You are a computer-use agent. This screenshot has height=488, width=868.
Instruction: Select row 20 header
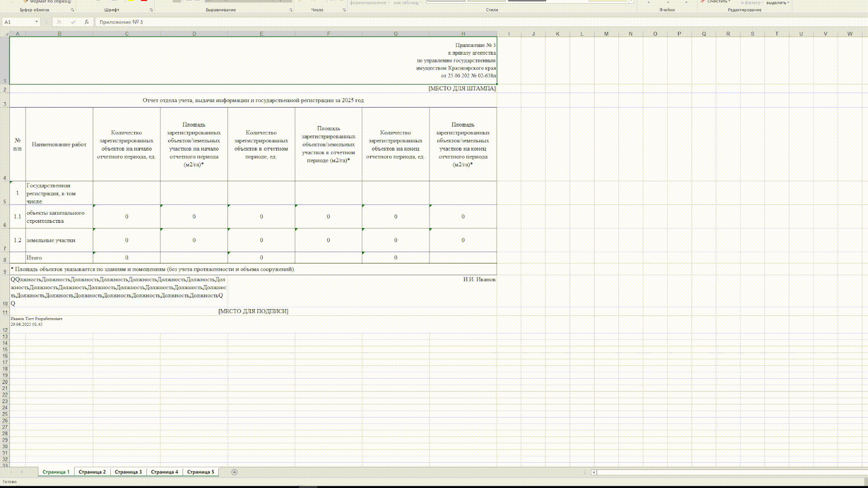pyautogui.click(x=5, y=382)
